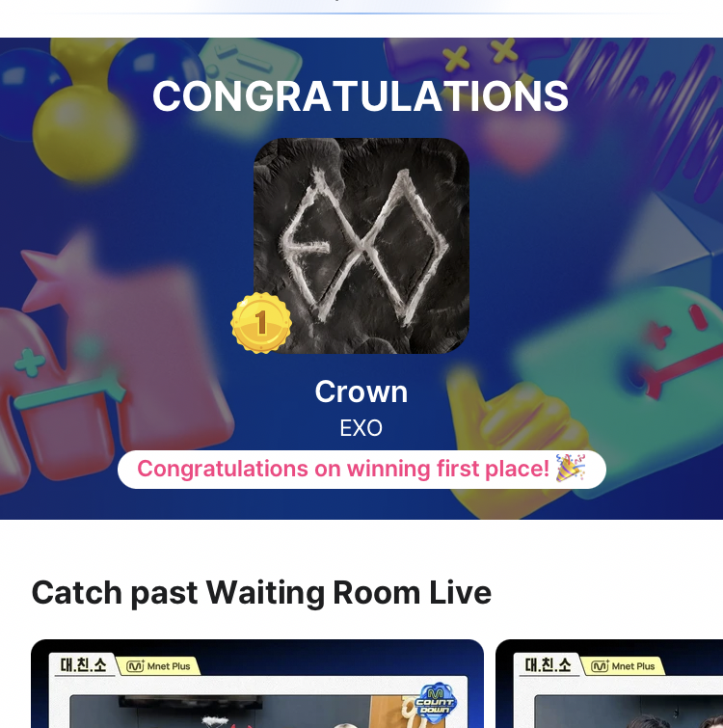Click the CONGRATULATIONS heading

pos(361,96)
